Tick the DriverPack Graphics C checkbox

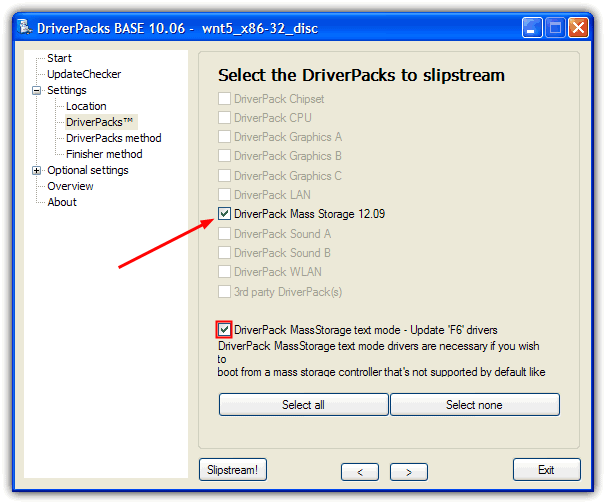tap(224, 176)
